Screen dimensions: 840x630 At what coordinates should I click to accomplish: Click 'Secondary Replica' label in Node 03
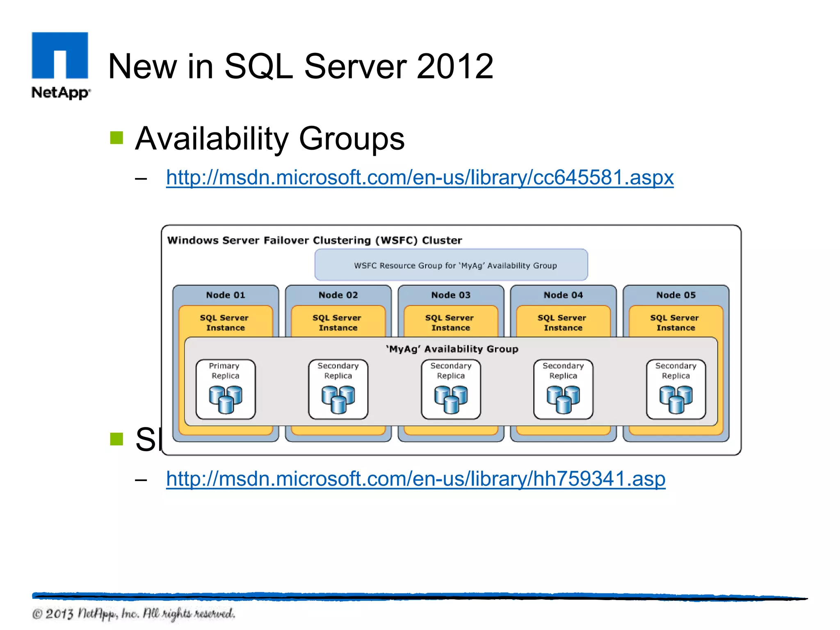[x=451, y=371]
